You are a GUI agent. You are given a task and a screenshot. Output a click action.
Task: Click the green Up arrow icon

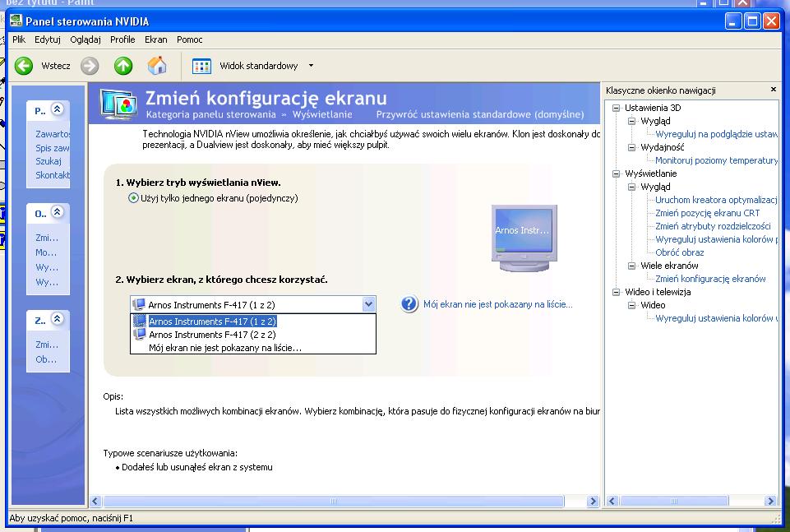click(123, 66)
